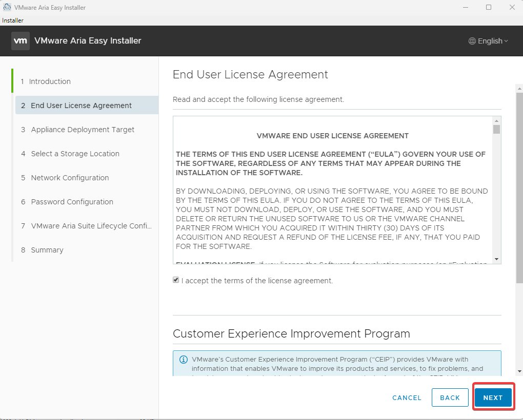
Task: Click the Customer Experience Improvement Program heading
Action: coord(291,333)
